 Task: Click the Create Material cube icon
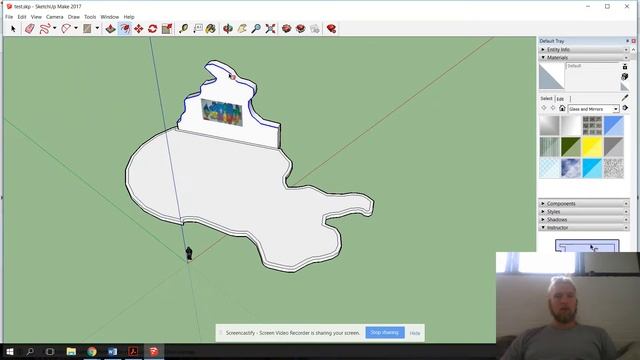(624, 76)
